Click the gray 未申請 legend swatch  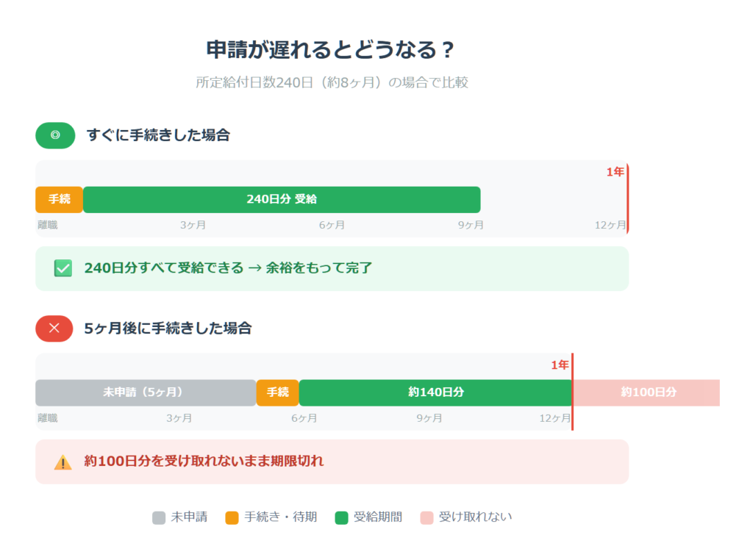[x=159, y=517]
